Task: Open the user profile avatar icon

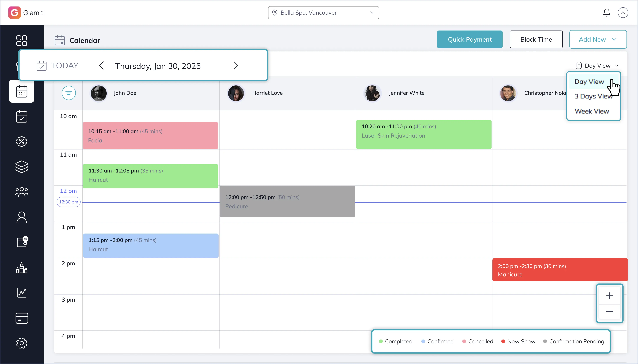Action: point(623,13)
